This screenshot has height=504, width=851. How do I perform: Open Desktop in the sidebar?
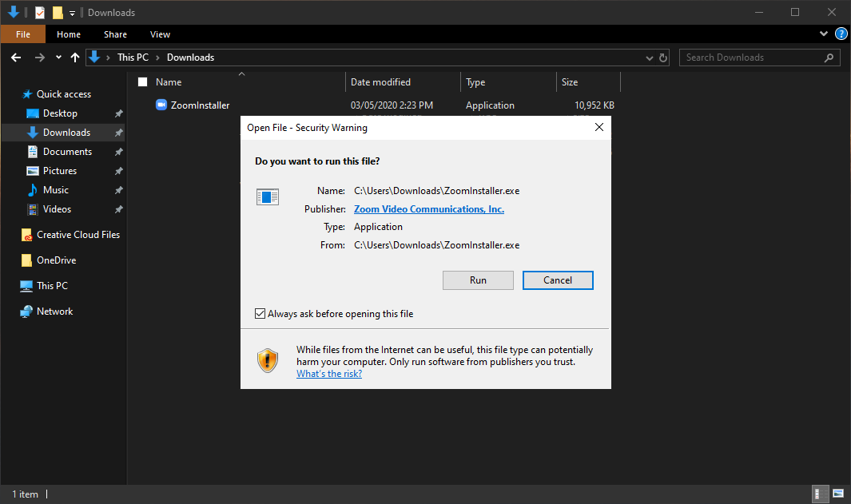point(60,113)
